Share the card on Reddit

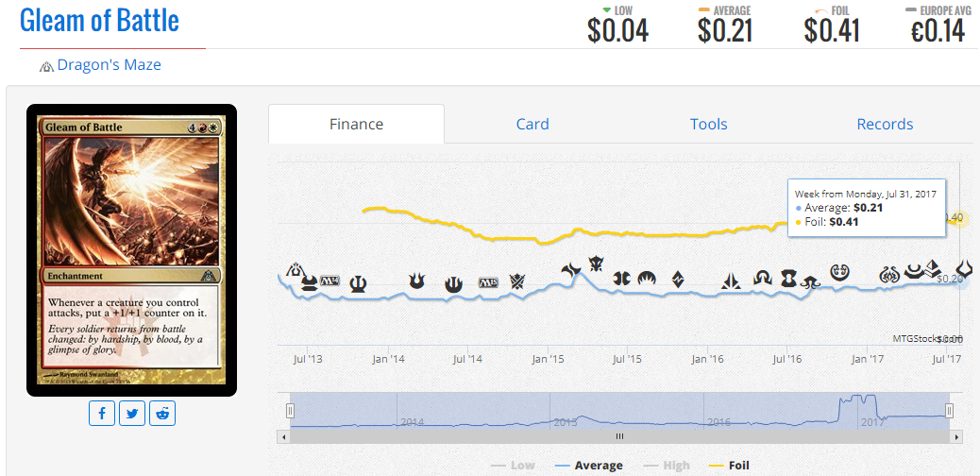[162, 414]
